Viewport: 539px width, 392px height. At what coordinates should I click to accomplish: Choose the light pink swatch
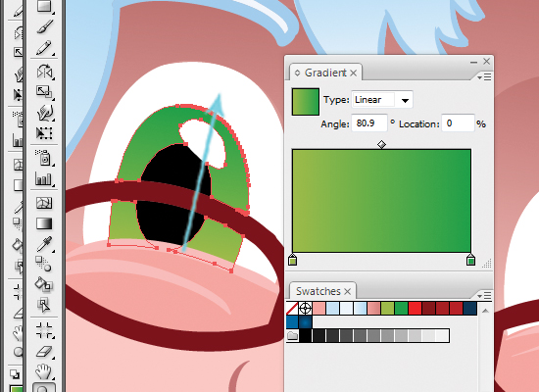point(319,309)
